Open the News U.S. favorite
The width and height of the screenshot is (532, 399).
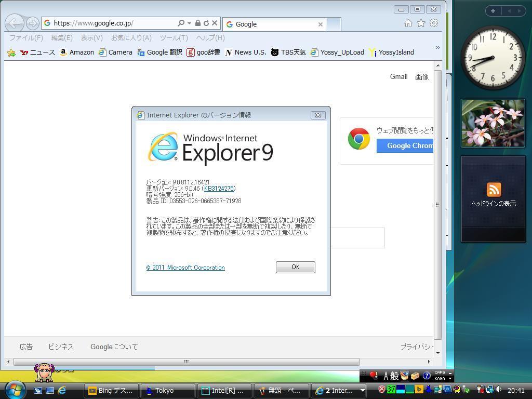click(246, 52)
